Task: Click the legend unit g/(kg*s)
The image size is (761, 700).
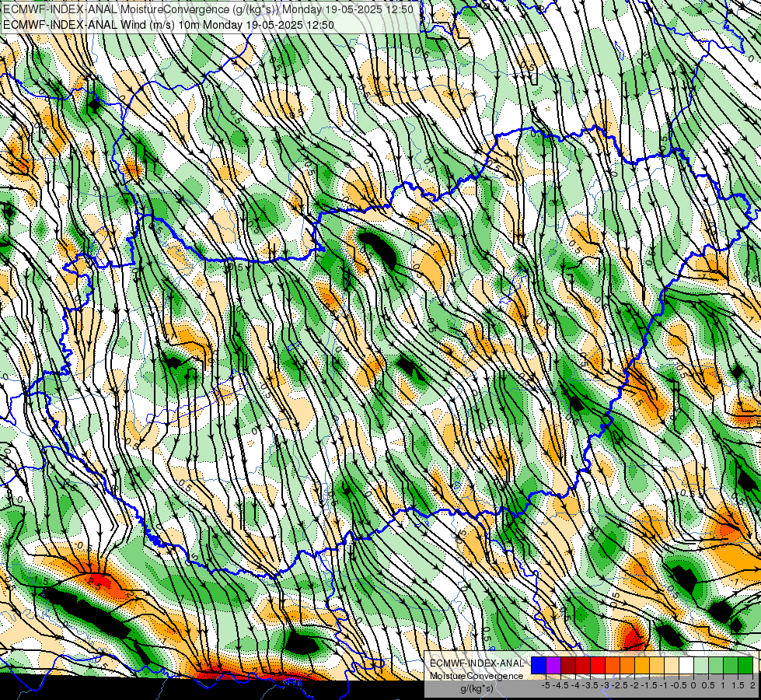Action: coord(477,689)
